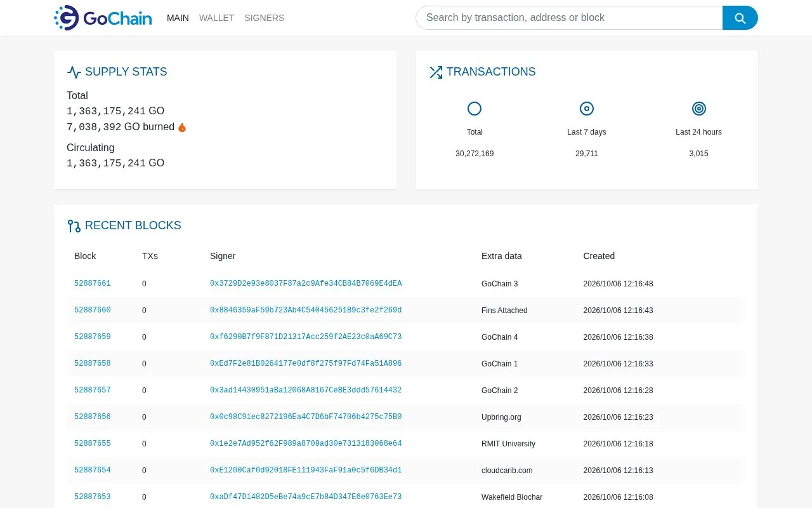Open block 52887659
812x508 pixels.
pos(93,337)
